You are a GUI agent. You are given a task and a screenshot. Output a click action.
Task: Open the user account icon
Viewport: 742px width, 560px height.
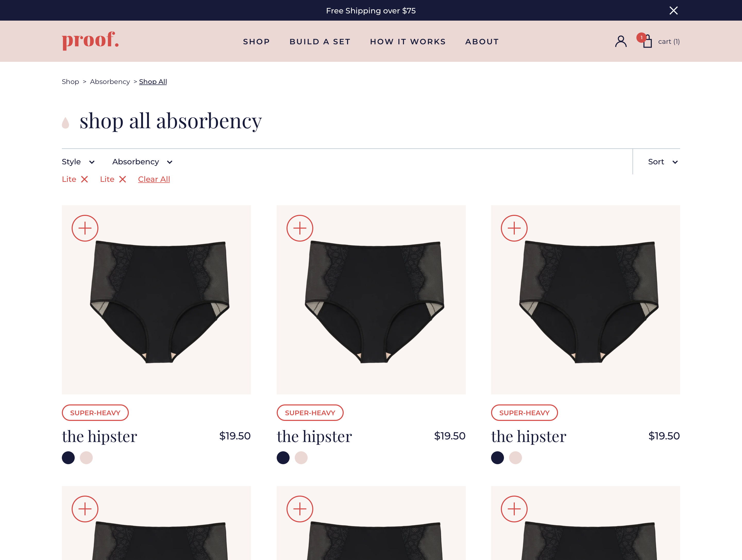point(621,41)
